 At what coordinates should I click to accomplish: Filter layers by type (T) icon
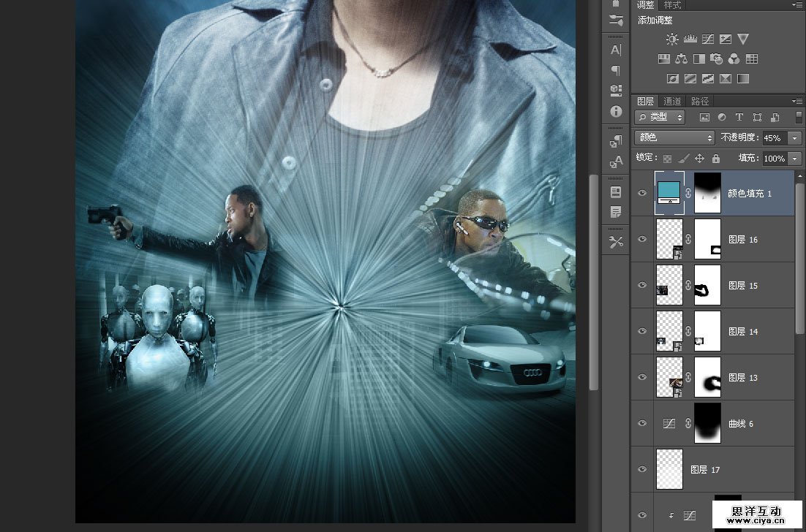coord(739,117)
